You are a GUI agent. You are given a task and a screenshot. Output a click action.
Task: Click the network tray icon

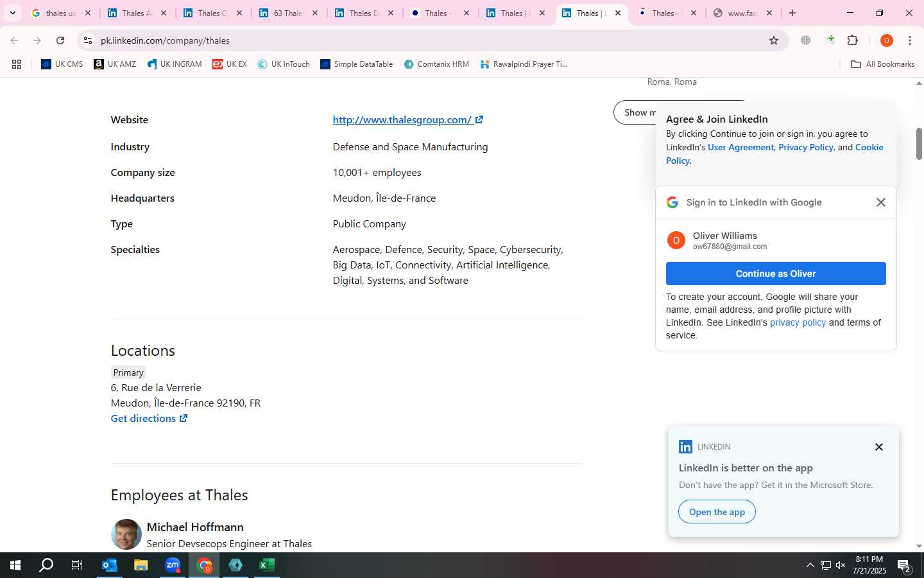[x=826, y=565]
